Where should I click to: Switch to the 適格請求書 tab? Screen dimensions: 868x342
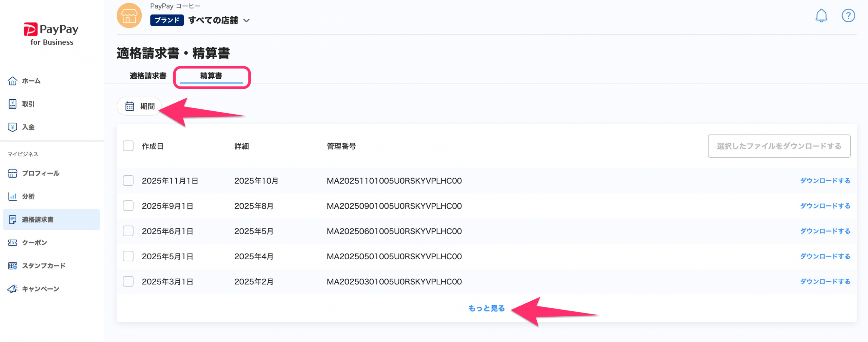pyautogui.click(x=148, y=76)
